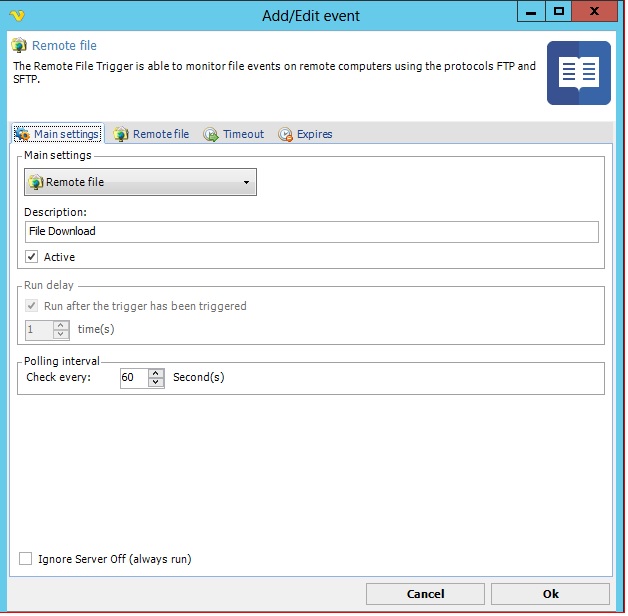Image resolution: width=628 pixels, height=616 pixels.
Task: Click the Timeout tab icon
Action: [x=211, y=134]
